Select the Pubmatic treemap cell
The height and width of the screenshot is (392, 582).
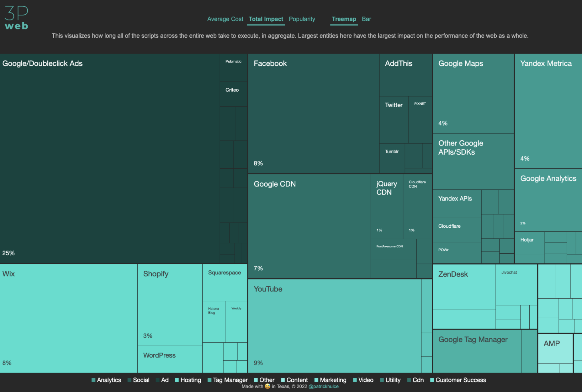point(234,68)
